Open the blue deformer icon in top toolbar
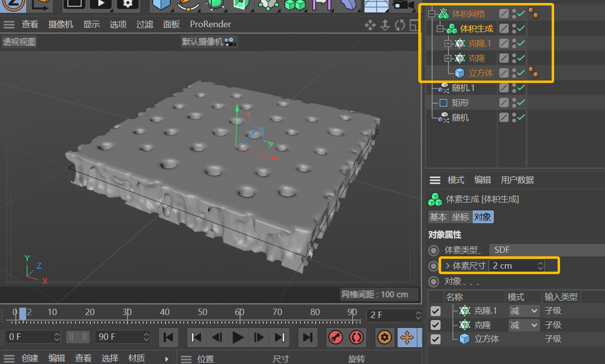Image resolution: width=605 pixels, height=364 pixels. 349,4
